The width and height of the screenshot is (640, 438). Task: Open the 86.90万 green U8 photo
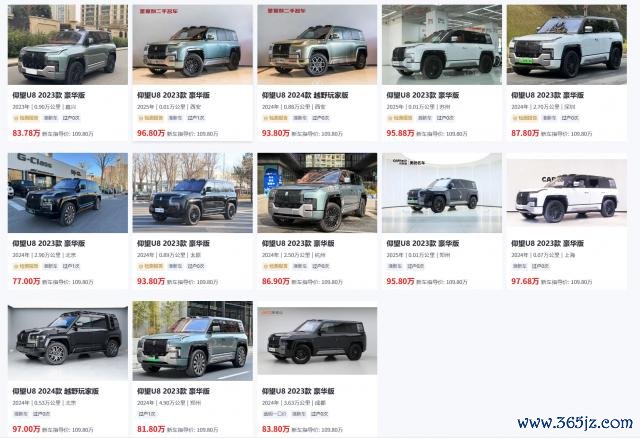pyautogui.click(x=317, y=193)
